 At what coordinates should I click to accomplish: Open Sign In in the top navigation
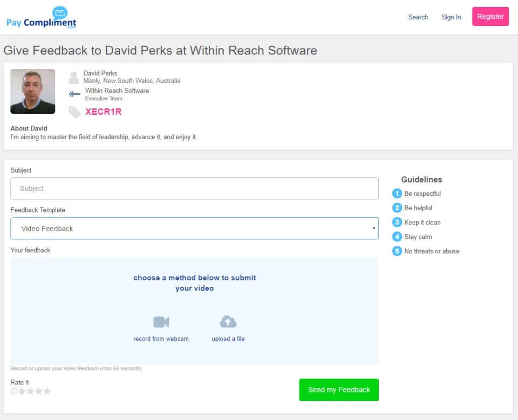[451, 17]
